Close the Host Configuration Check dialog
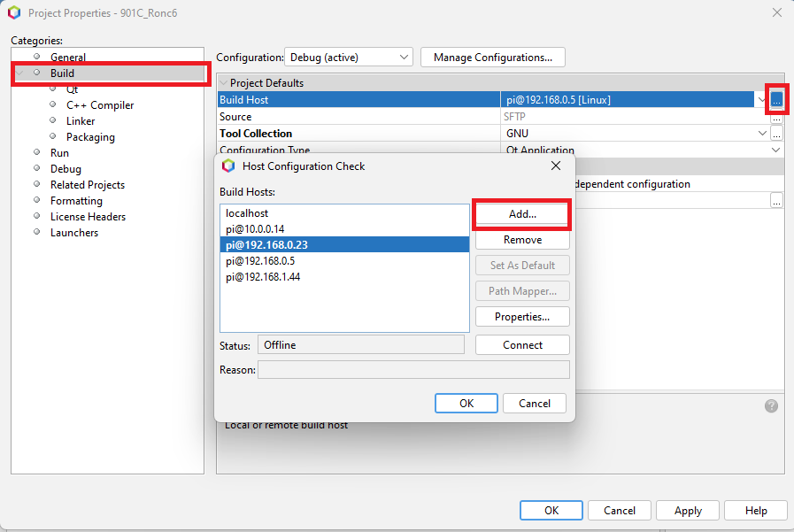The image size is (794, 532). (x=556, y=166)
